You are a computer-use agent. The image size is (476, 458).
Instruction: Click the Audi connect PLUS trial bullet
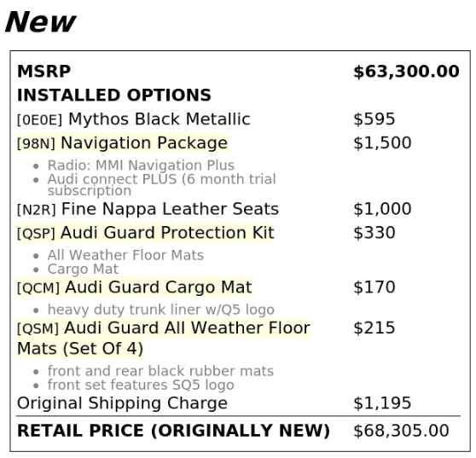coord(161,184)
